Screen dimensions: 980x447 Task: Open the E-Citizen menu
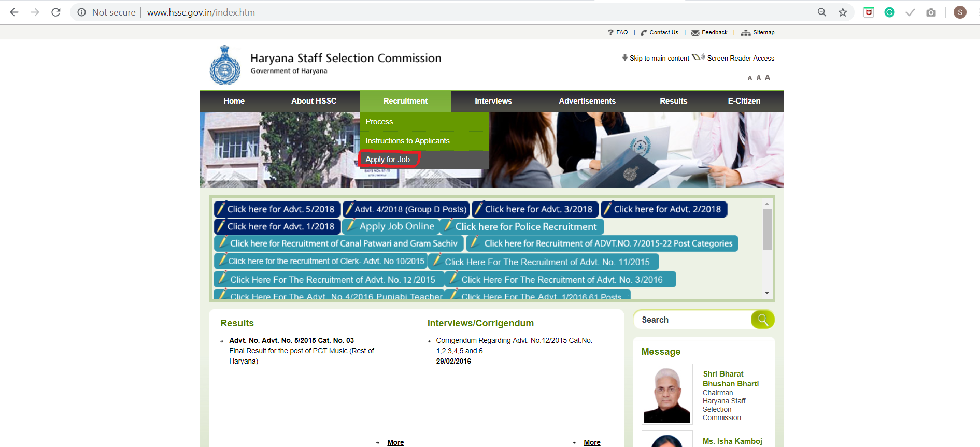point(744,101)
